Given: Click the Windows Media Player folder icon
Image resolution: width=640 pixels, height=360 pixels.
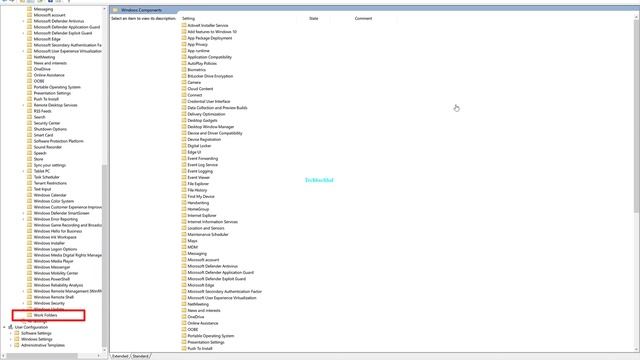Looking at the screenshot, I should coord(29,261).
